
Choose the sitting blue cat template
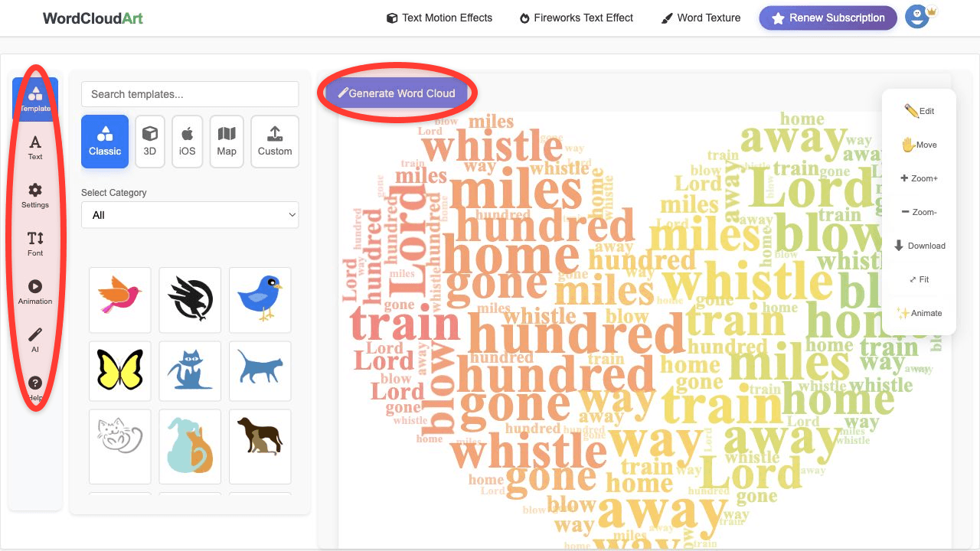[190, 371]
